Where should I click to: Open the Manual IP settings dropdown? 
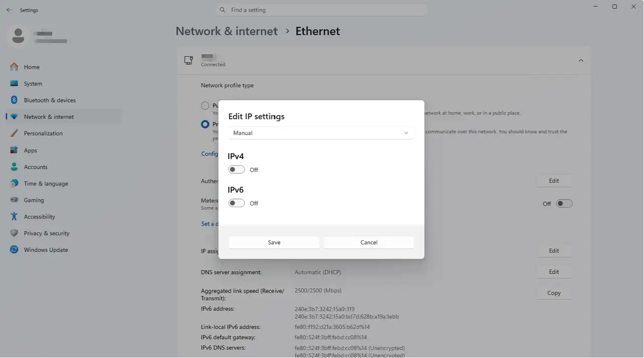(x=321, y=133)
